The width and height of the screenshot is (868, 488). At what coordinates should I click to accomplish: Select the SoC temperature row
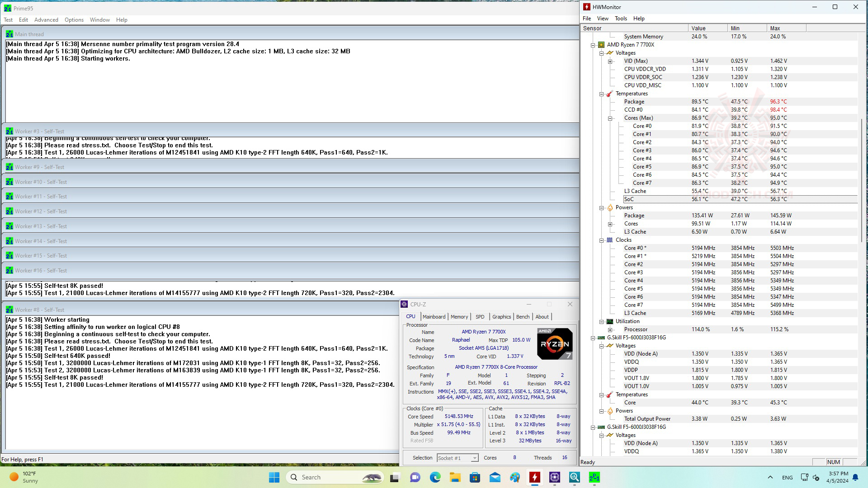[629, 199]
